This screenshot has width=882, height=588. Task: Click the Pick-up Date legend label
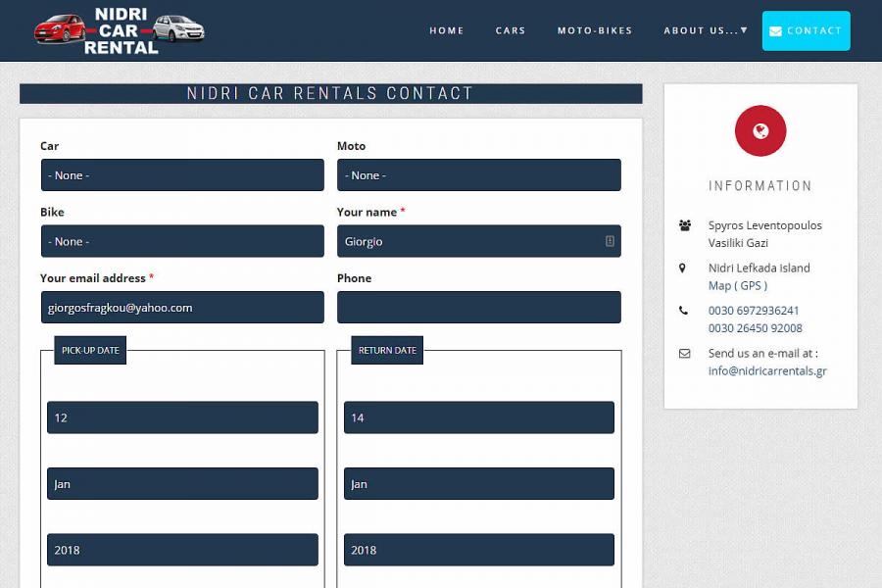click(x=90, y=350)
